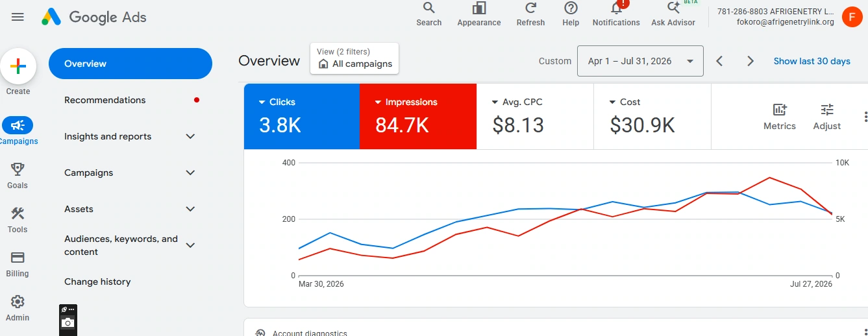Open Clicks metric dropdown
868x336 pixels.
(277, 102)
